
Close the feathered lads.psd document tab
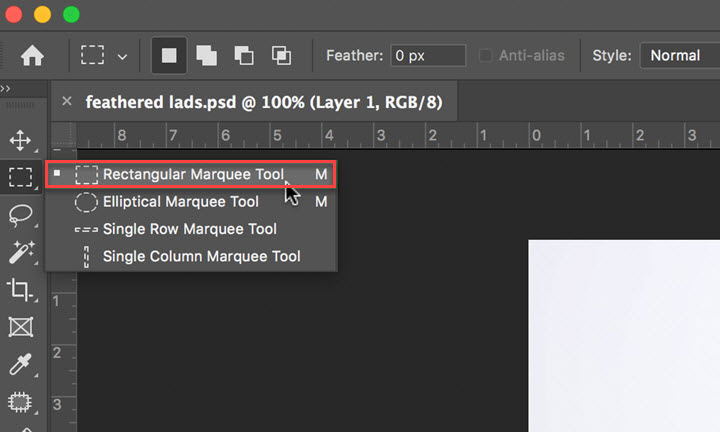(x=67, y=101)
